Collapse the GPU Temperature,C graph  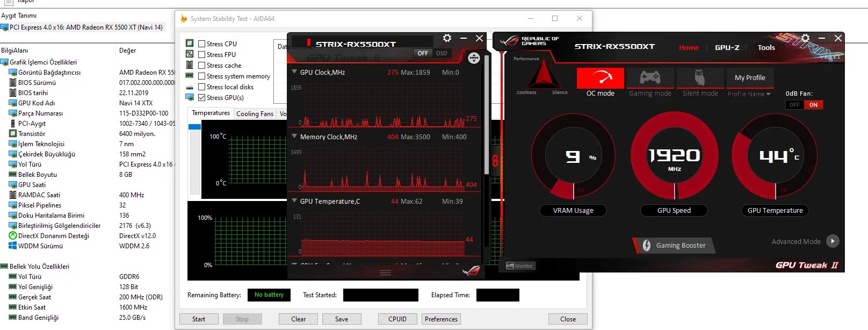point(294,200)
